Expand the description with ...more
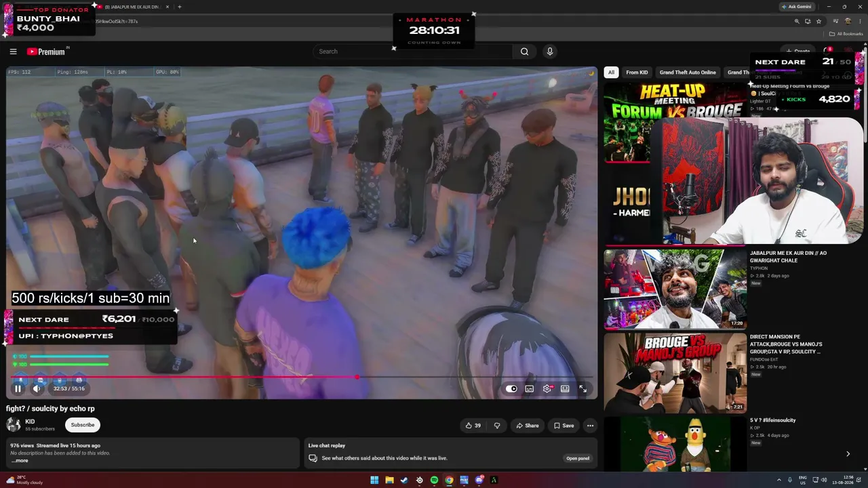Screen dimensions: 868x488 point(20,461)
